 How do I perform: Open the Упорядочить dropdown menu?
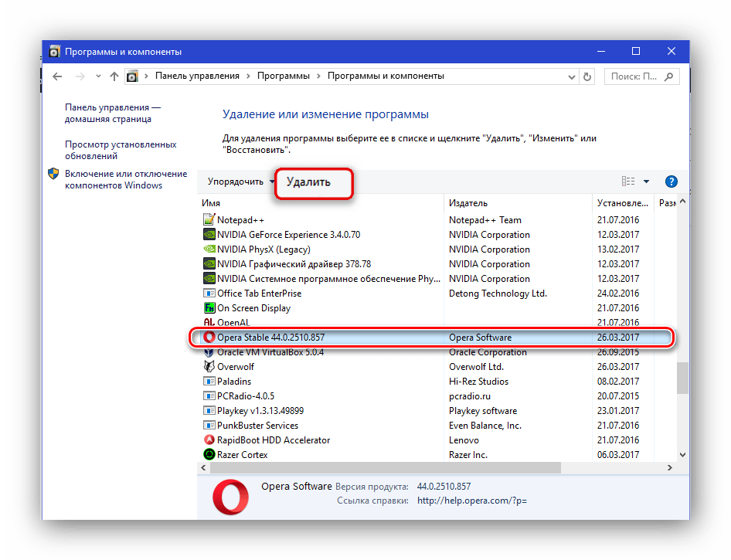240,182
